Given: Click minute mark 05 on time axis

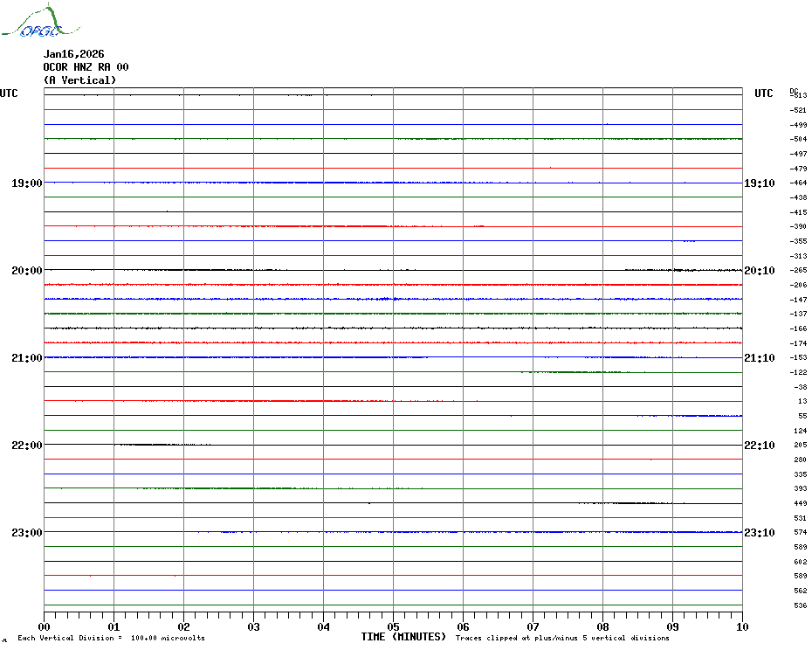Looking at the screenshot, I should (x=394, y=626).
